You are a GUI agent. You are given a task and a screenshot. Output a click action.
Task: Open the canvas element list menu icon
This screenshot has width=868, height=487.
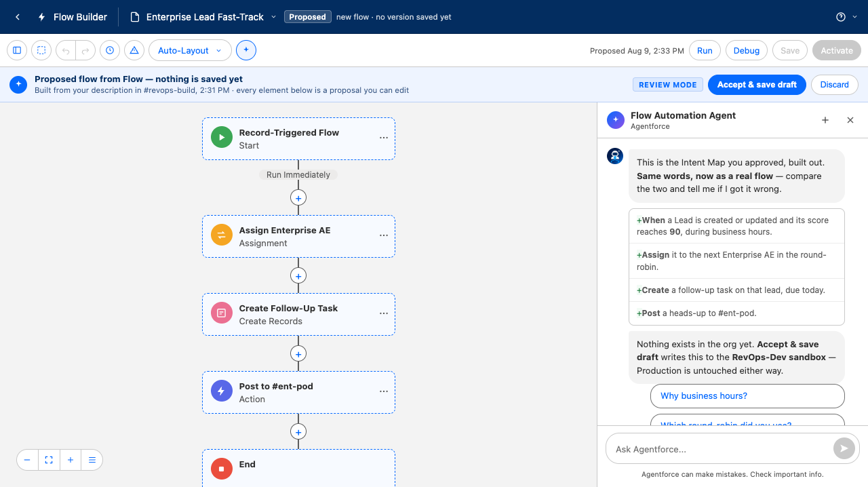[x=92, y=460]
